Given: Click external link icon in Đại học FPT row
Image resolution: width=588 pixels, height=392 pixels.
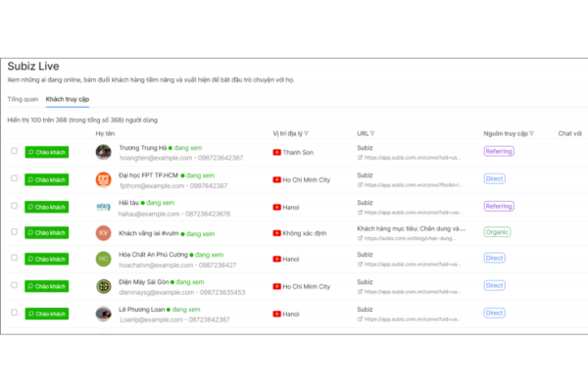Looking at the screenshot, I should pos(360,185).
